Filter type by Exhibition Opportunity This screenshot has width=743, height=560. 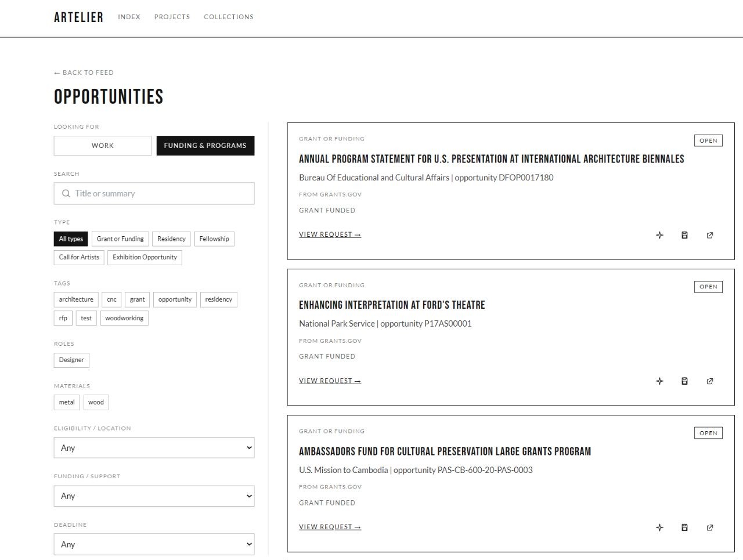[145, 258]
